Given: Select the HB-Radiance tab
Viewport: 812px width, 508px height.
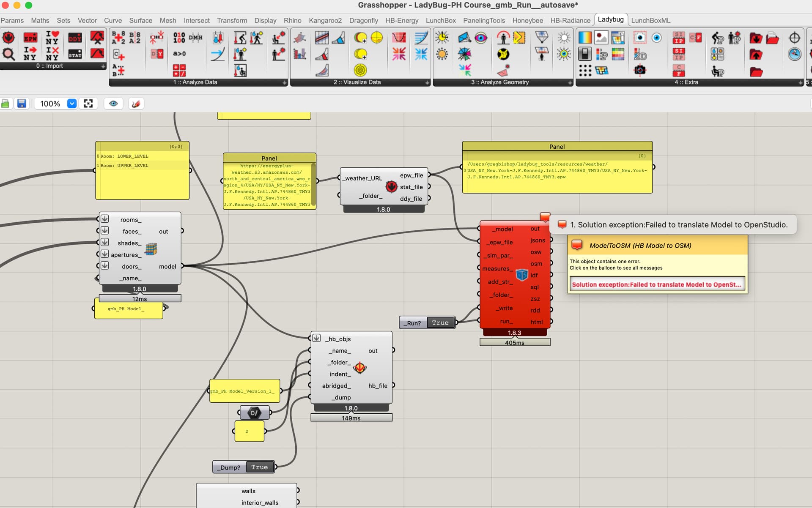Looking at the screenshot, I should click(570, 20).
